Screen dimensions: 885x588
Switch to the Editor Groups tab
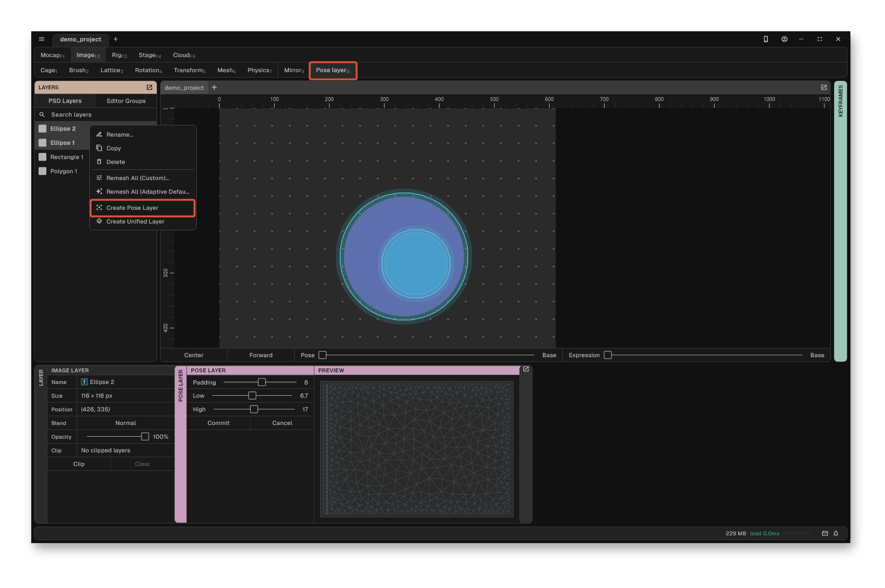[126, 101]
